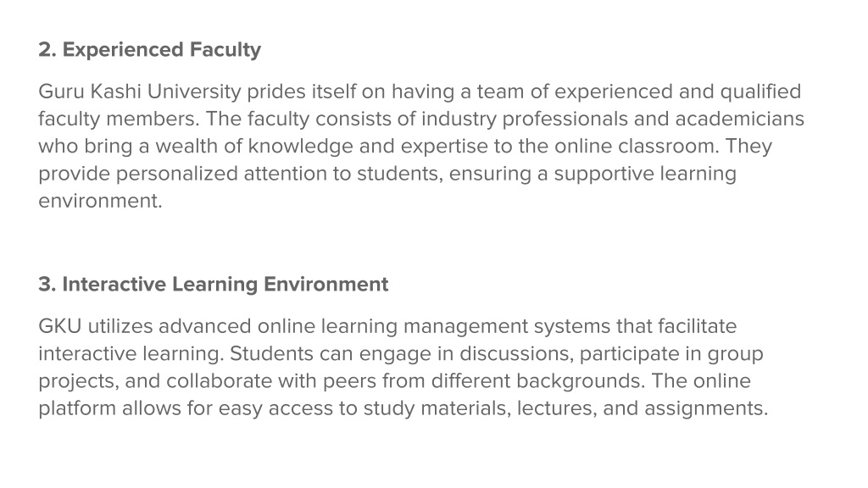Click the phrase "study materials"
The height and width of the screenshot is (488, 868).
click(x=437, y=408)
